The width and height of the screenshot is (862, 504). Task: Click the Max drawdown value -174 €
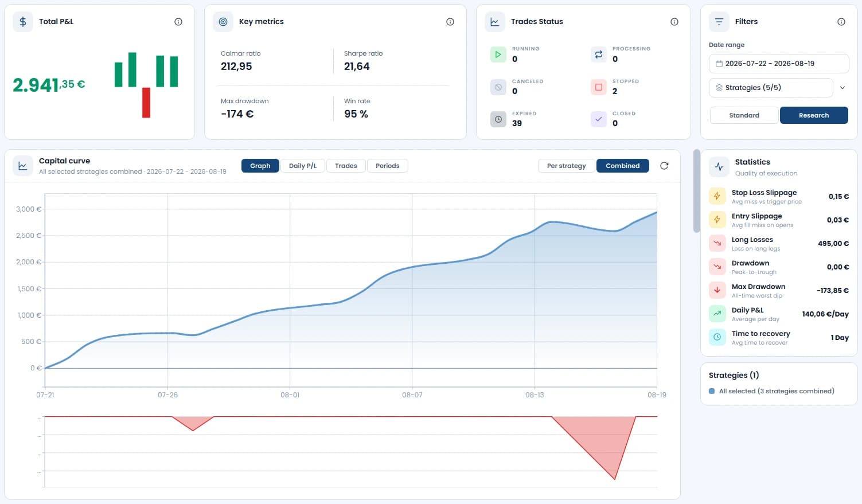(x=237, y=114)
